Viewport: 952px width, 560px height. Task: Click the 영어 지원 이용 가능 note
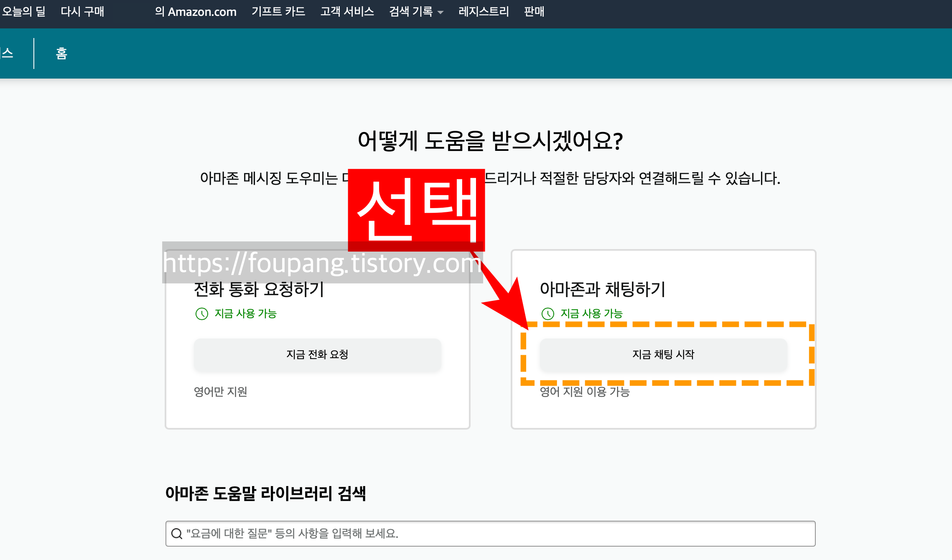585,392
